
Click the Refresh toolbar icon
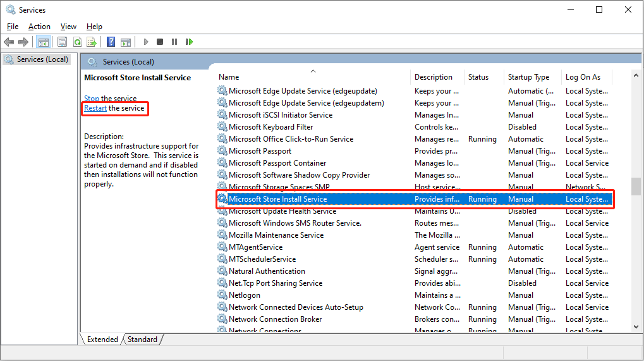[77, 42]
